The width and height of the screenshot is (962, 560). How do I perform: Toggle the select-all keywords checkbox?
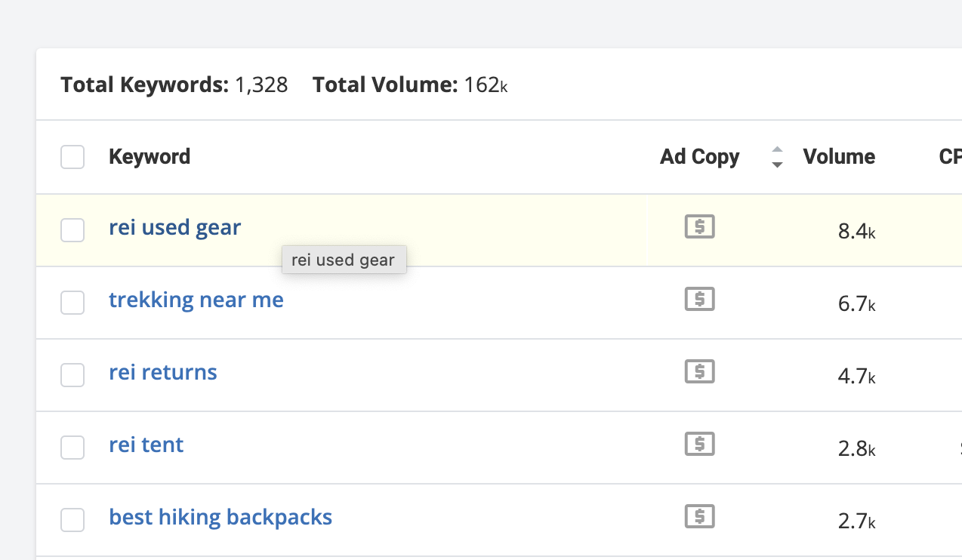(x=72, y=157)
